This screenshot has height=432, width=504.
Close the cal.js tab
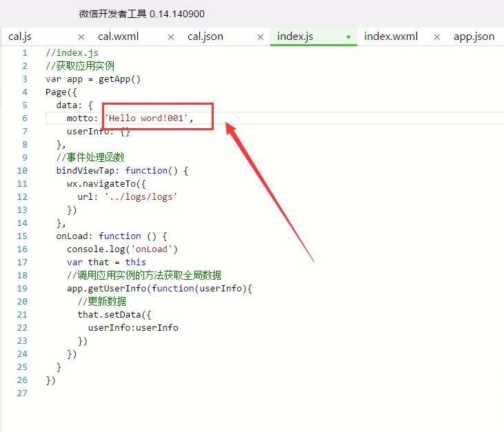[81, 37]
